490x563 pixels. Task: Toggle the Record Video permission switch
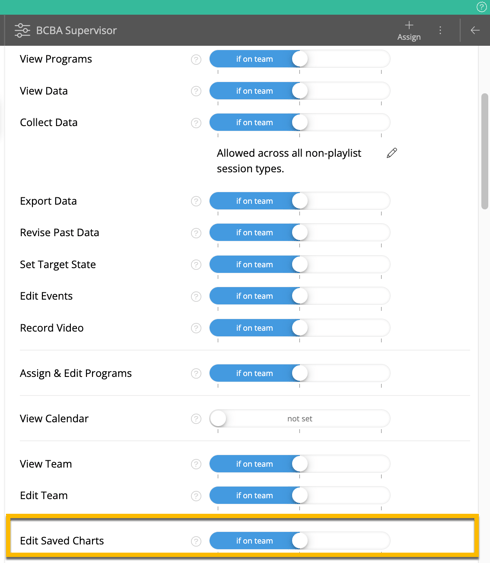(300, 328)
